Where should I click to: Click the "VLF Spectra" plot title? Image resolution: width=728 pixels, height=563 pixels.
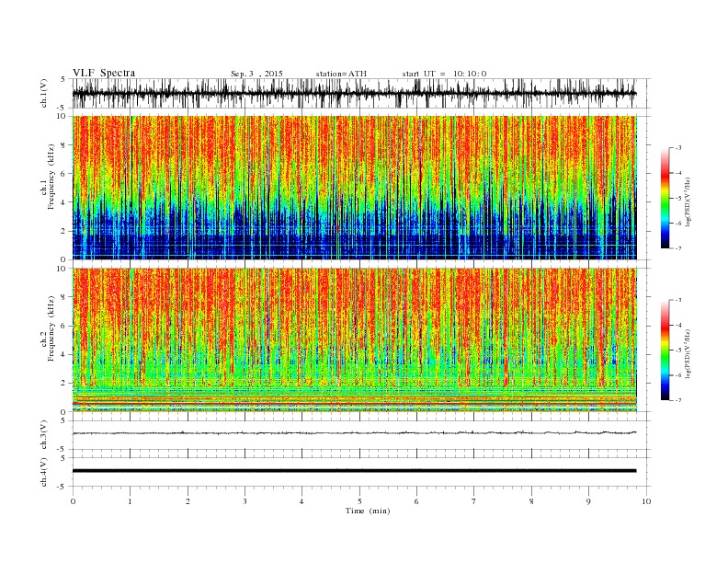pyautogui.click(x=104, y=73)
